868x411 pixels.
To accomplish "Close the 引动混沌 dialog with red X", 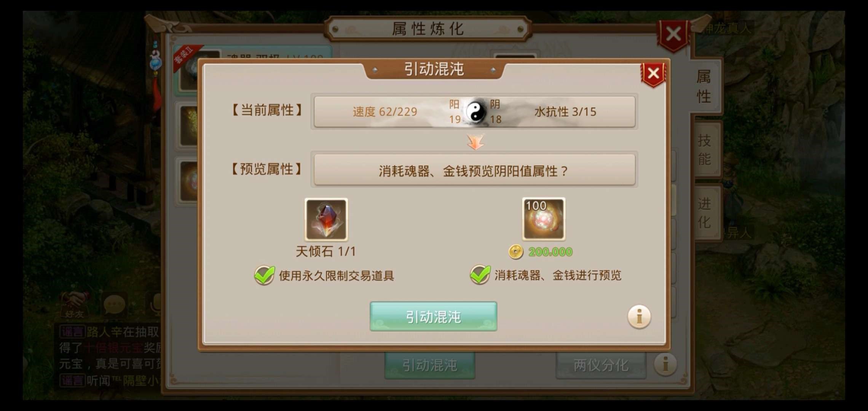I will (653, 73).
